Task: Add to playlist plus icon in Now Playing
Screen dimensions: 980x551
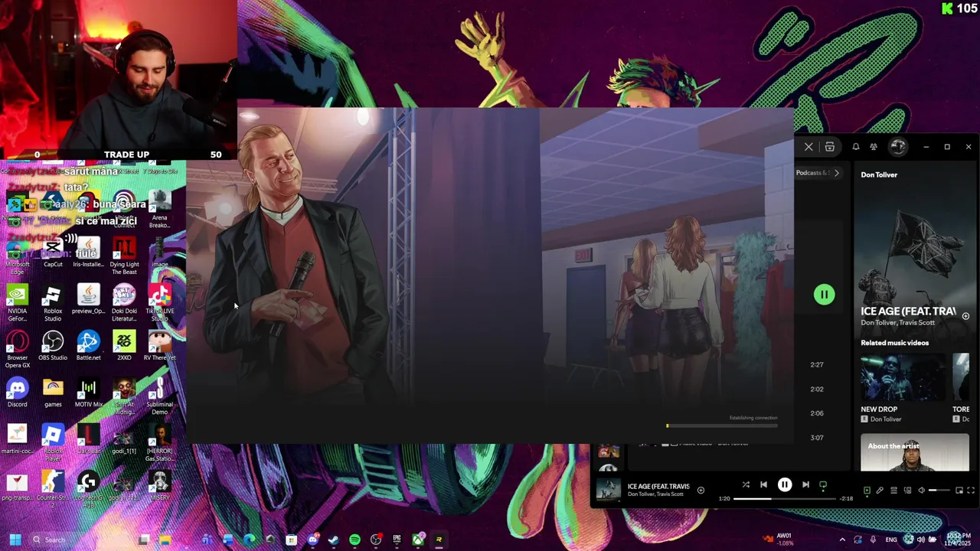Action: [x=965, y=316]
